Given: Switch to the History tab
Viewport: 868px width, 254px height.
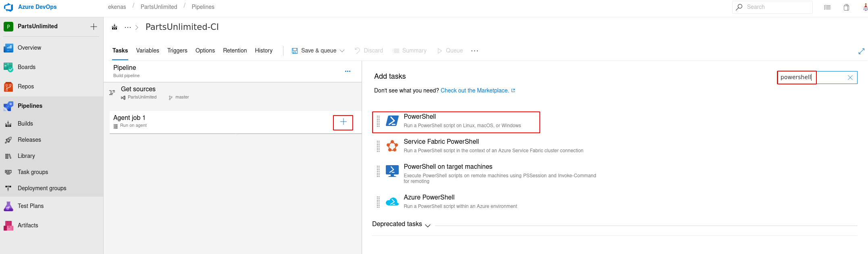Looking at the screenshot, I should click(264, 50).
